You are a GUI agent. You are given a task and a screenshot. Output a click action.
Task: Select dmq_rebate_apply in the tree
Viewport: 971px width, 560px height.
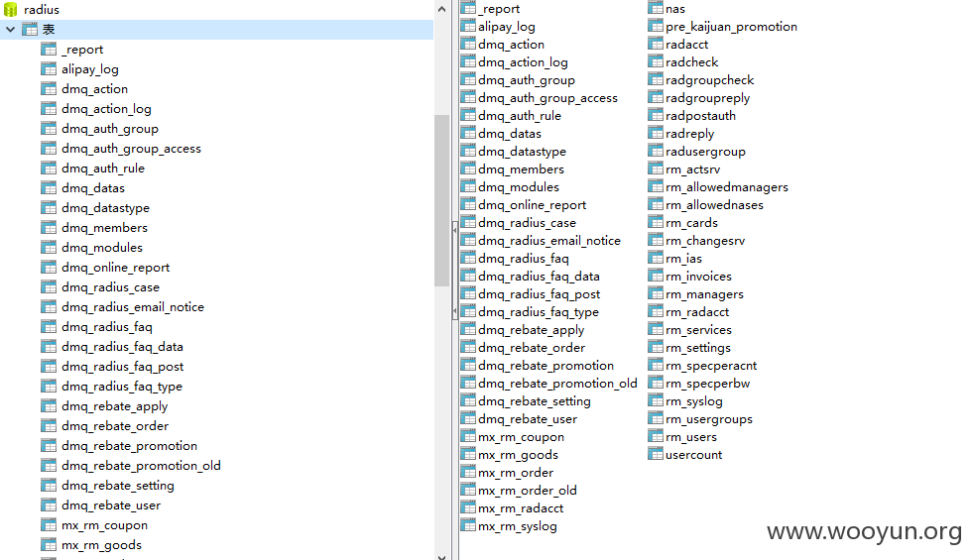115,406
